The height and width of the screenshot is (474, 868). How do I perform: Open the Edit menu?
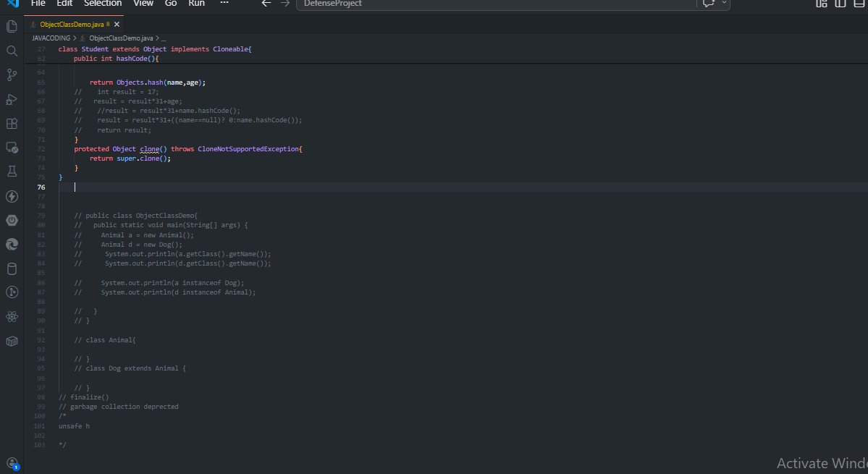(64, 4)
